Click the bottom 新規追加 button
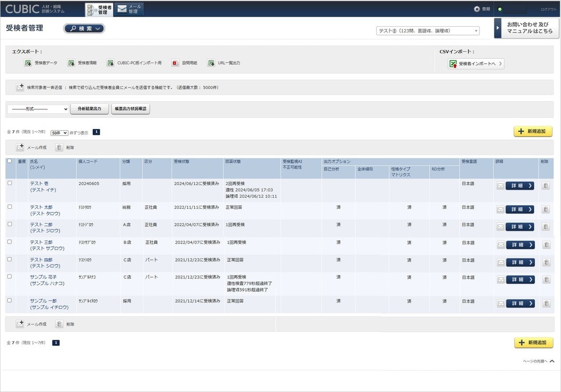 pos(533,342)
